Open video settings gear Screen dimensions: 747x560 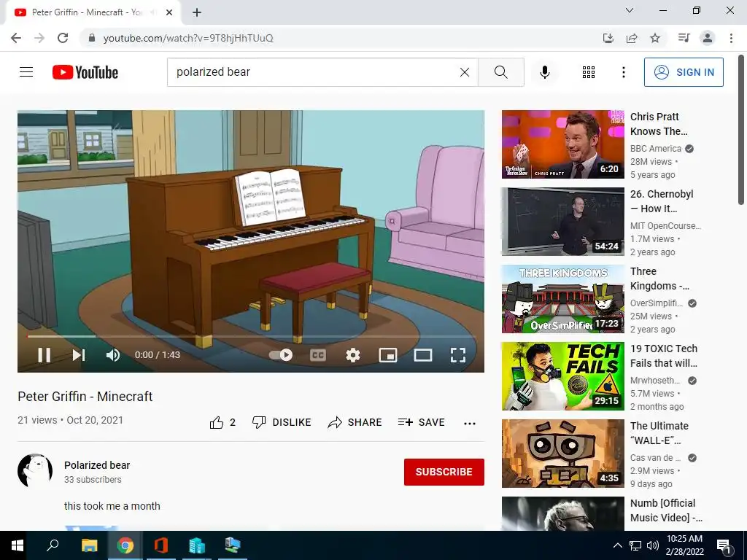pos(353,355)
